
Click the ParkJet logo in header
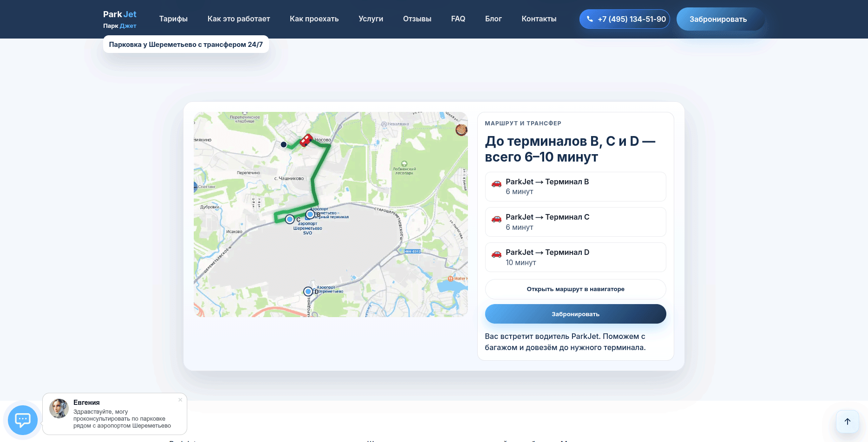(x=120, y=19)
